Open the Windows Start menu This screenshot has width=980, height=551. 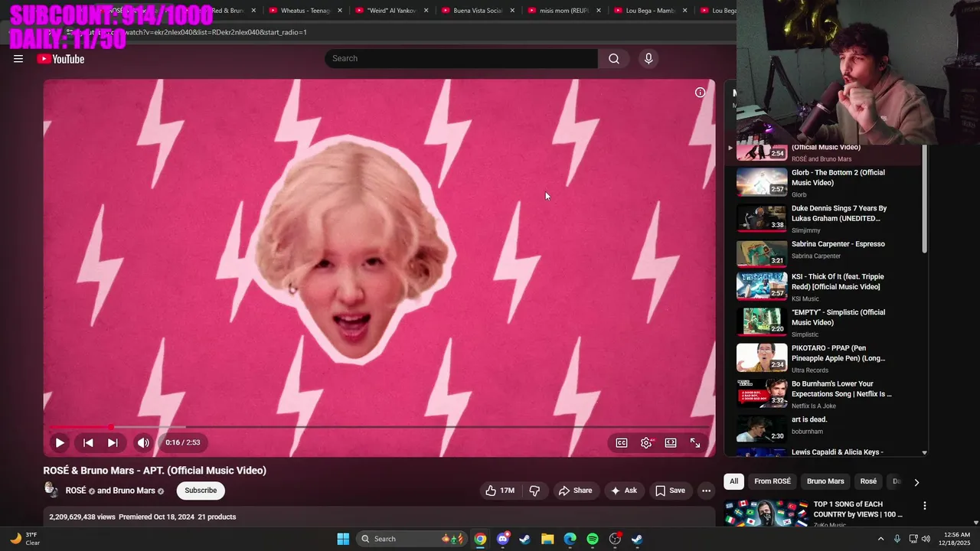click(x=343, y=539)
